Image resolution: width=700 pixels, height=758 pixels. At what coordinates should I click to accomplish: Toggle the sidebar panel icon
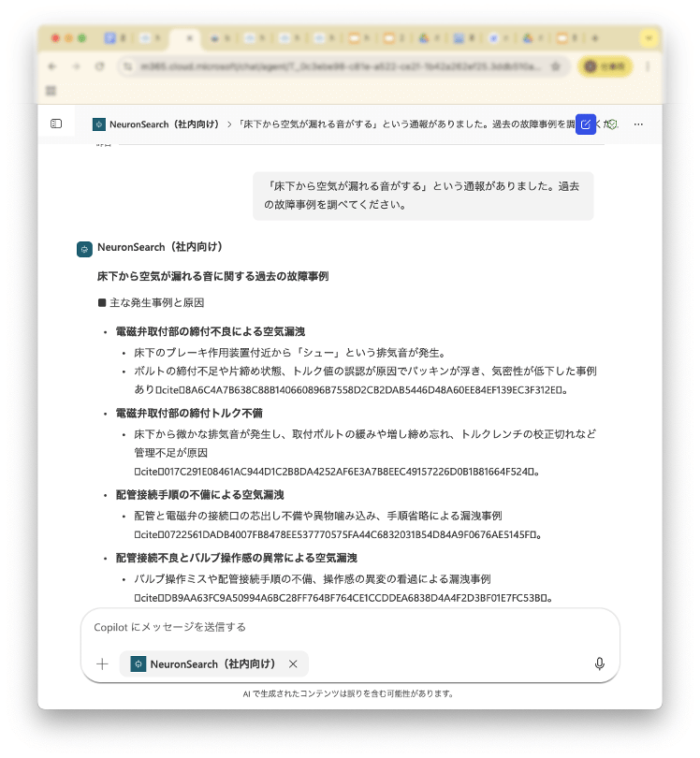[x=56, y=124]
